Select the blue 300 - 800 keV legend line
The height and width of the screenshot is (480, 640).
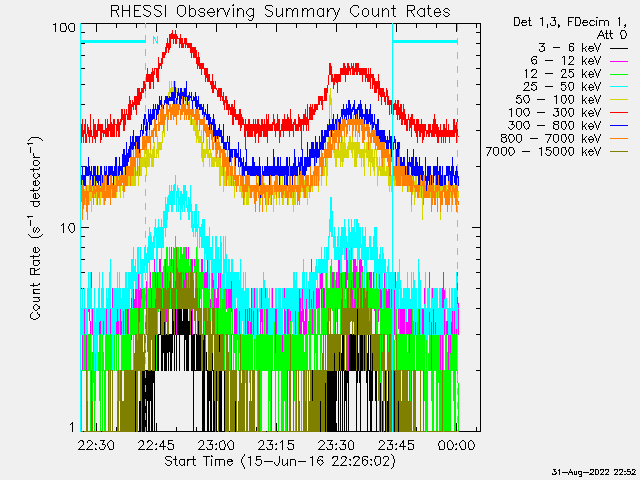(x=619, y=125)
